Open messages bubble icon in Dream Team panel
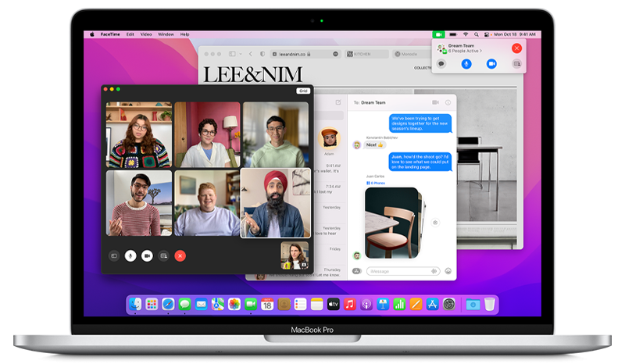Screen dimensions: 625x364 (x=441, y=64)
